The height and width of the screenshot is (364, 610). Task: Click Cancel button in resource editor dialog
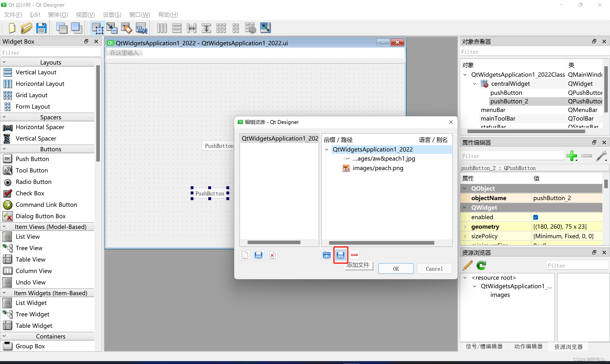coord(434,269)
